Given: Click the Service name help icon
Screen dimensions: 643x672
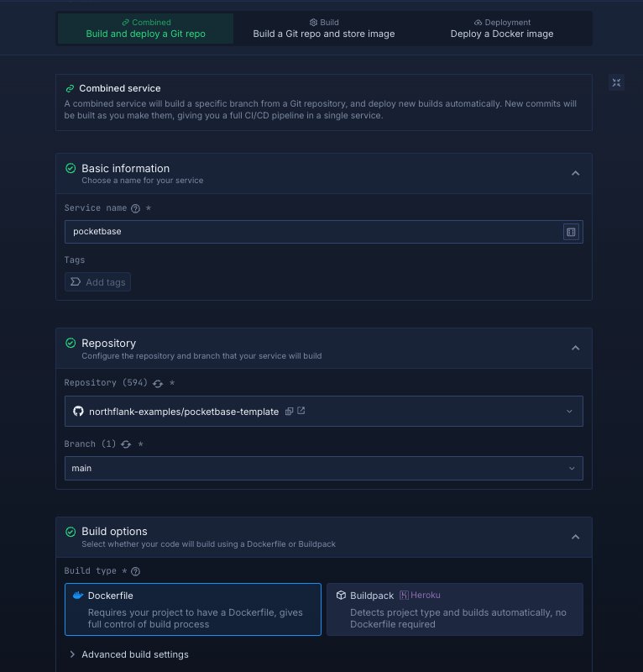Looking at the screenshot, I should click(x=136, y=208).
